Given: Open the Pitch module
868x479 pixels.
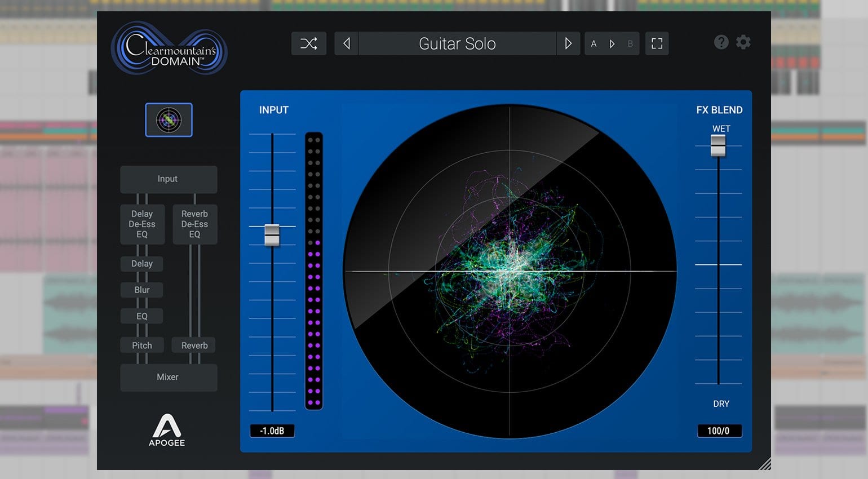Looking at the screenshot, I should 142,345.
